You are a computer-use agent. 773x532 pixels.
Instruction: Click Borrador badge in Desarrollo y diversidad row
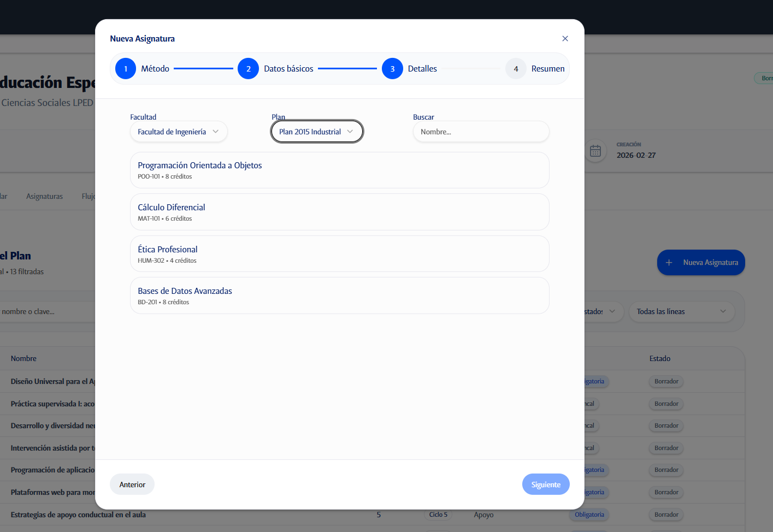point(666,425)
